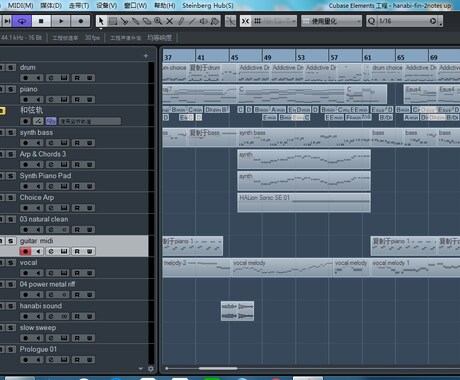
Task: Select the Split scissors tool
Action: pyautogui.click(x=124, y=21)
